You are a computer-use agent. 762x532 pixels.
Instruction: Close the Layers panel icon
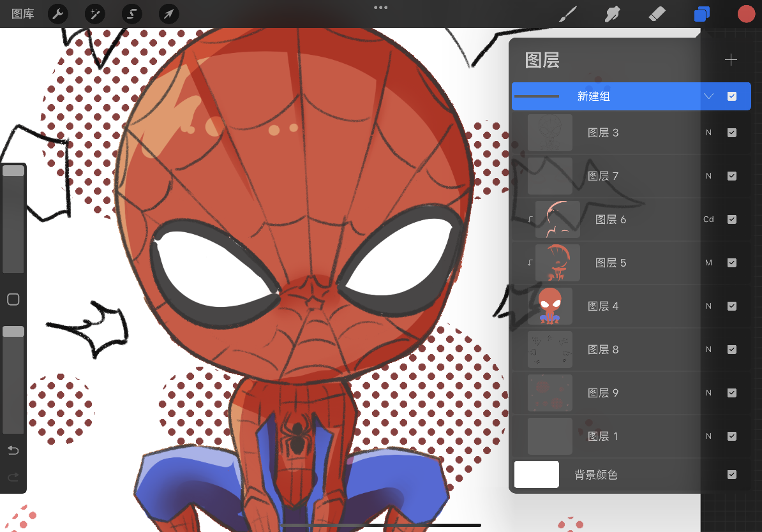[x=702, y=14]
